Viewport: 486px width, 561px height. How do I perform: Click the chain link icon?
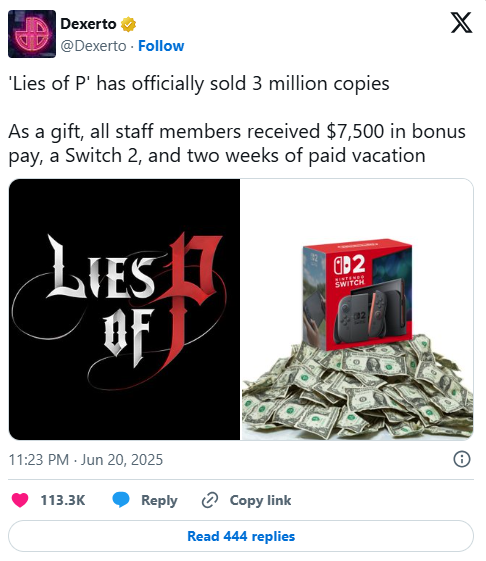210,500
